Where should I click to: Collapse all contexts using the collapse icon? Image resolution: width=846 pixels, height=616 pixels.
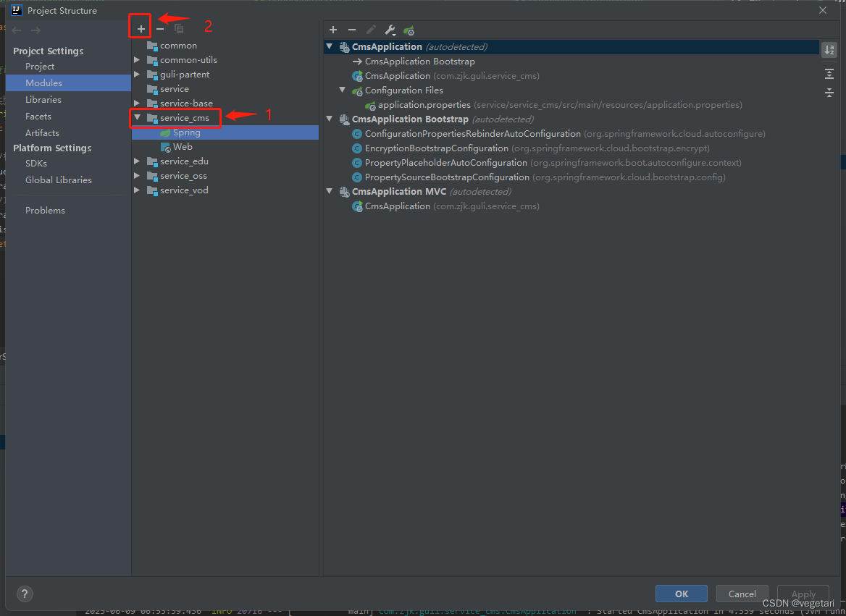click(829, 93)
